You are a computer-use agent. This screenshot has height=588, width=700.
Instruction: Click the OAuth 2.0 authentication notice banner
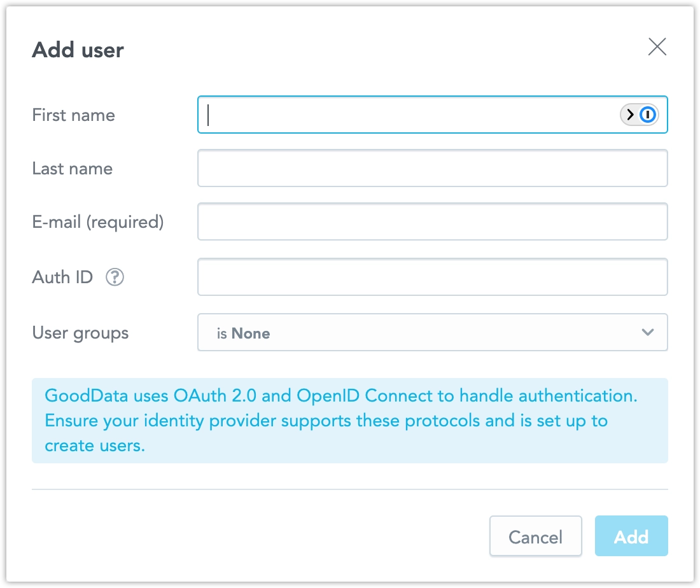point(349,420)
